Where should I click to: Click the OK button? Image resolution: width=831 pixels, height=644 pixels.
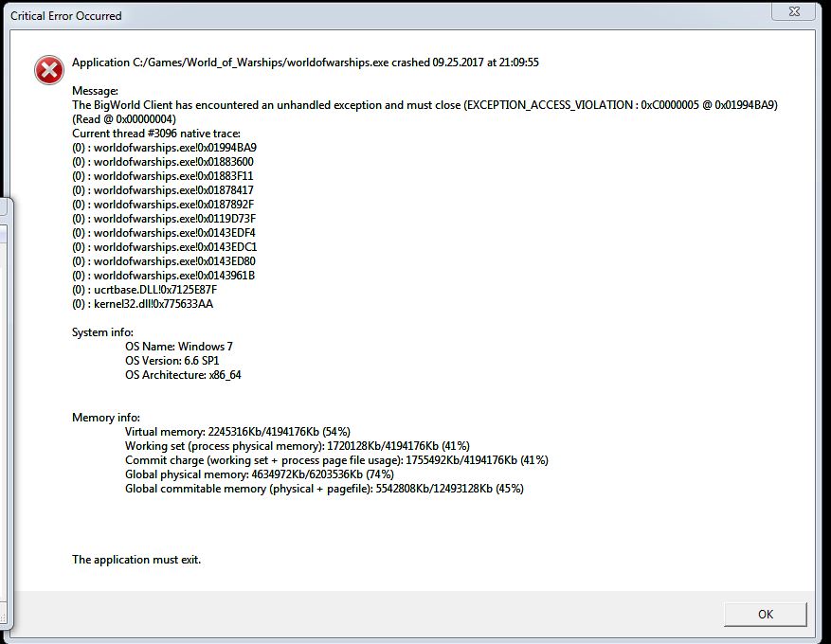point(766,614)
